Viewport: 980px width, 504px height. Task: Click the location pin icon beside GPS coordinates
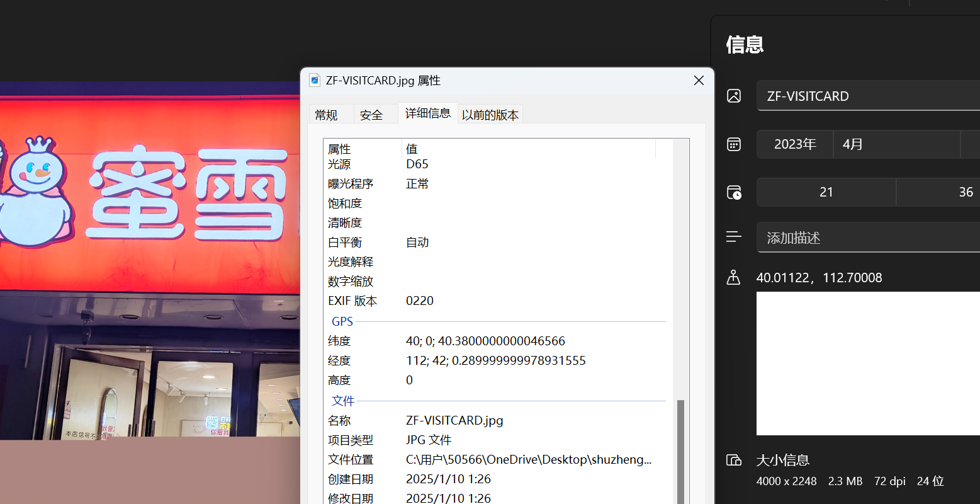(x=733, y=277)
